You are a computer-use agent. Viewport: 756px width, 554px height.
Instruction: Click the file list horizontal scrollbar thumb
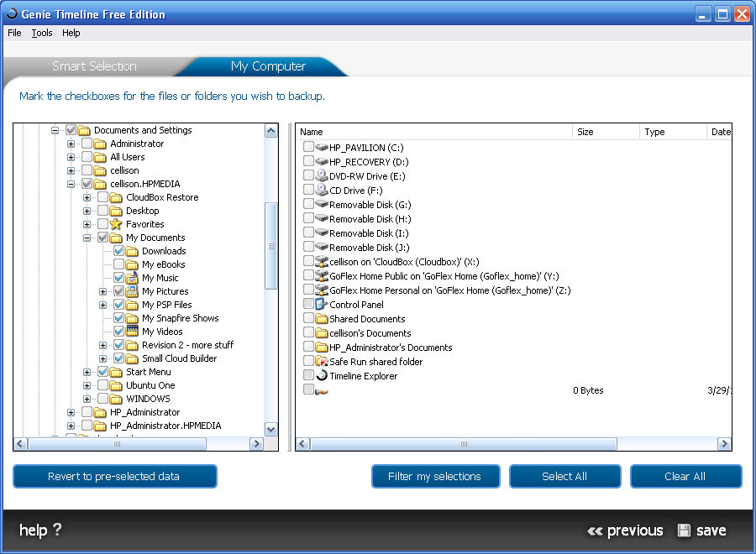(x=464, y=444)
